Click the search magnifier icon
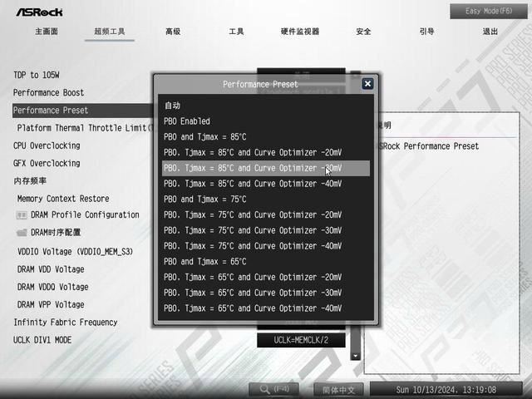Image resolution: width=532 pixels, height=399 pixels. 264,389
